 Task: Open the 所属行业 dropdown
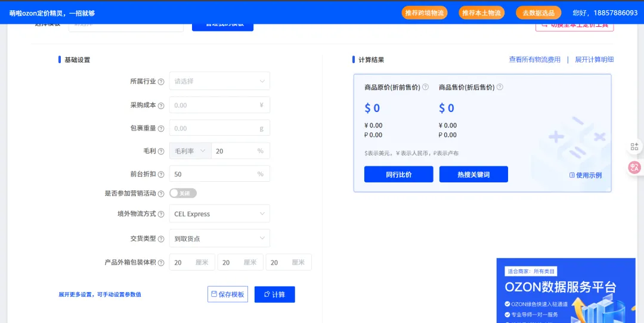pyautogui.click(x=219, y=81)
